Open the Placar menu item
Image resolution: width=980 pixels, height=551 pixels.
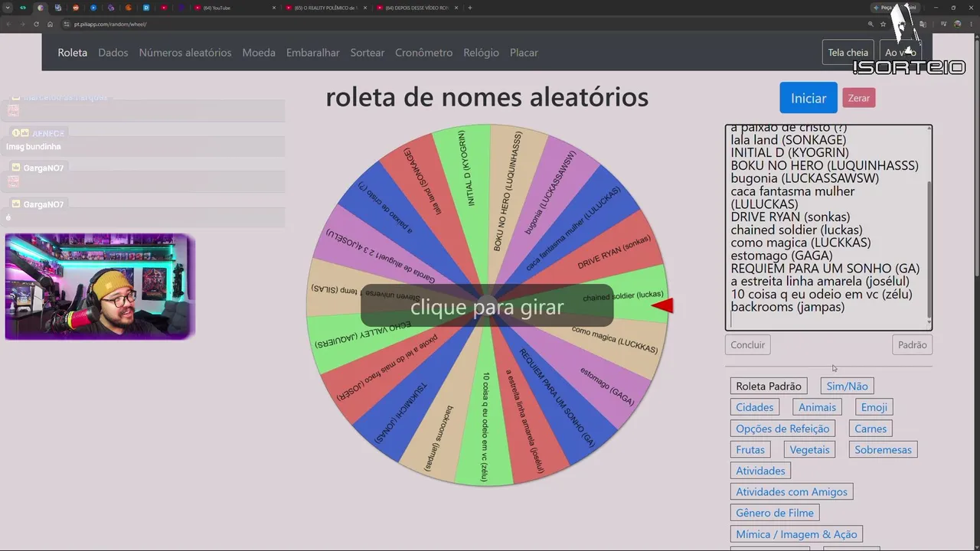524,53
